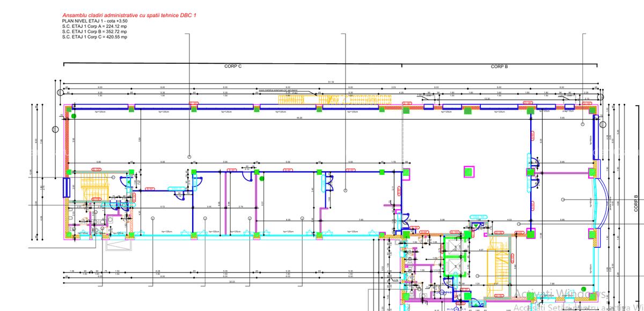Screen dimensions: 644x311
Task: Click the Corp A area text 224.12 mp
Action: click(94, 26)
